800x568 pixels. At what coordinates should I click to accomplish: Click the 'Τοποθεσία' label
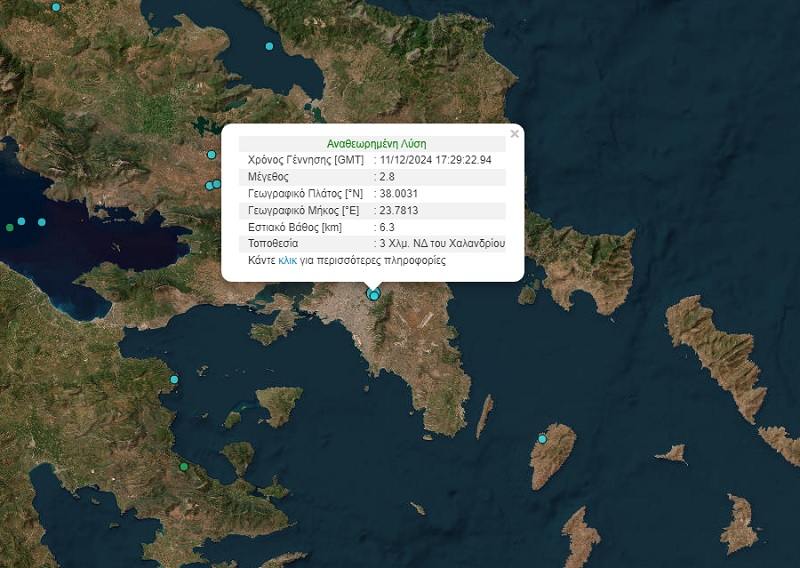[x=273, y=243]
